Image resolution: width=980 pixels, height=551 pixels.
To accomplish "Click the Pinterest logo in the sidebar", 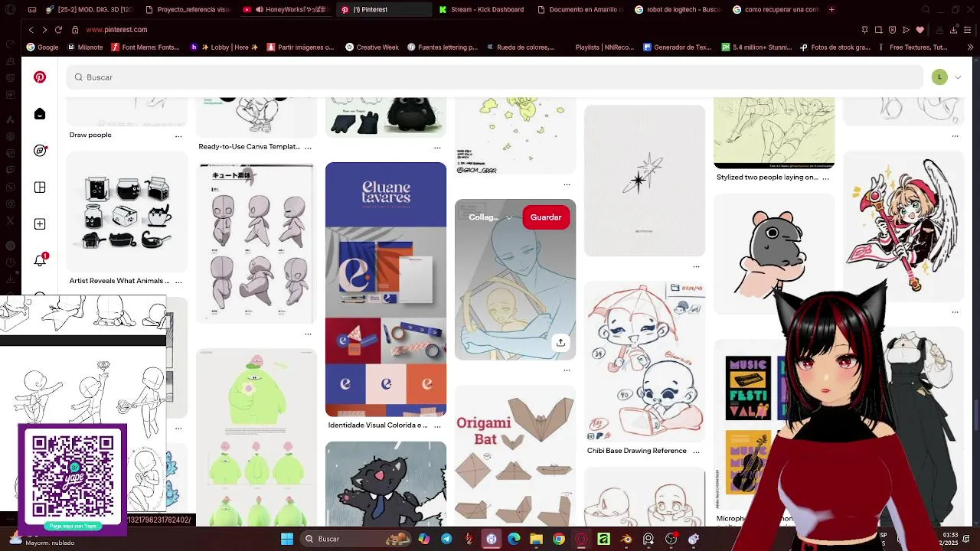I will click(x=40, y=77).
